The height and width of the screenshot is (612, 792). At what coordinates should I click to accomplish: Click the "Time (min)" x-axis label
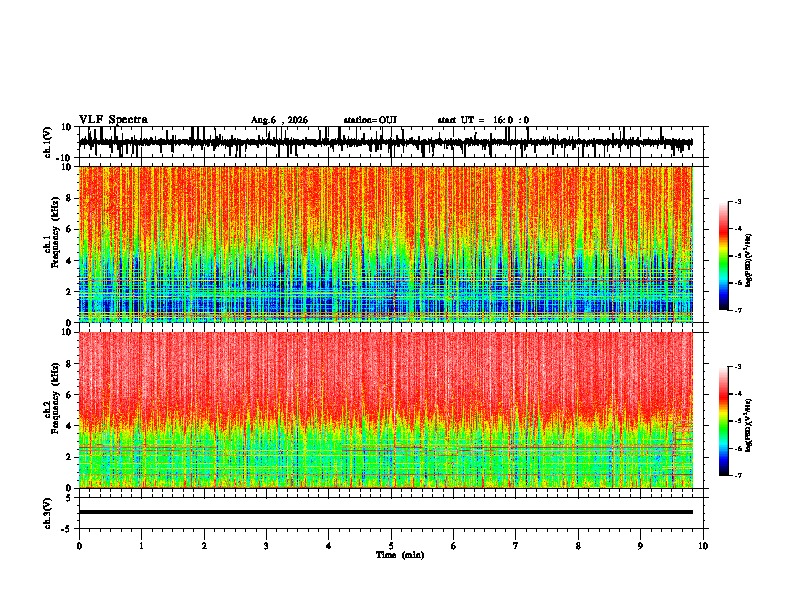point(400,555)
